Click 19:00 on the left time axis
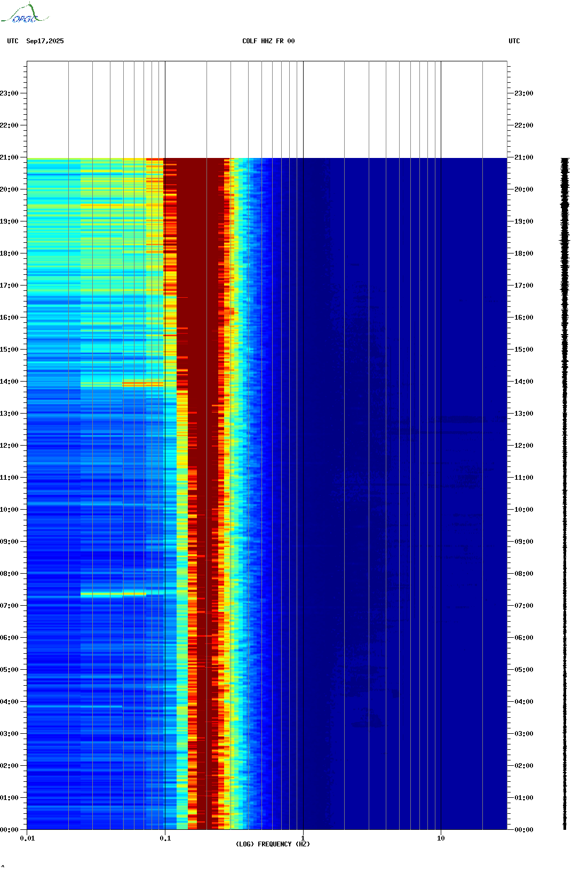588x872 pixels. pyautogui.click(x=9, y=221)
